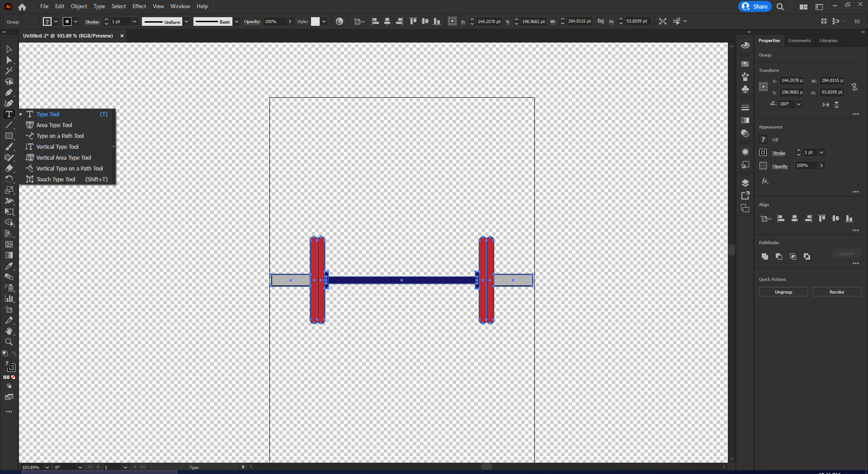The height and width of the screenshot is (474, 868).
Task: Select the Pen tool
Action: 9,92
